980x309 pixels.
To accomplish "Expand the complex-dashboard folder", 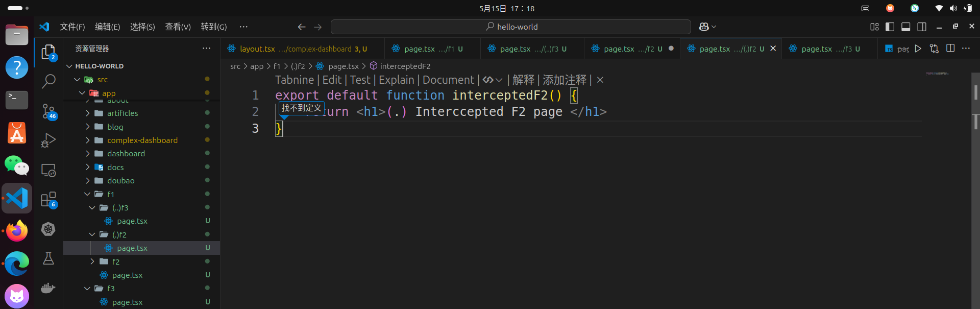I will coord(142,140).
